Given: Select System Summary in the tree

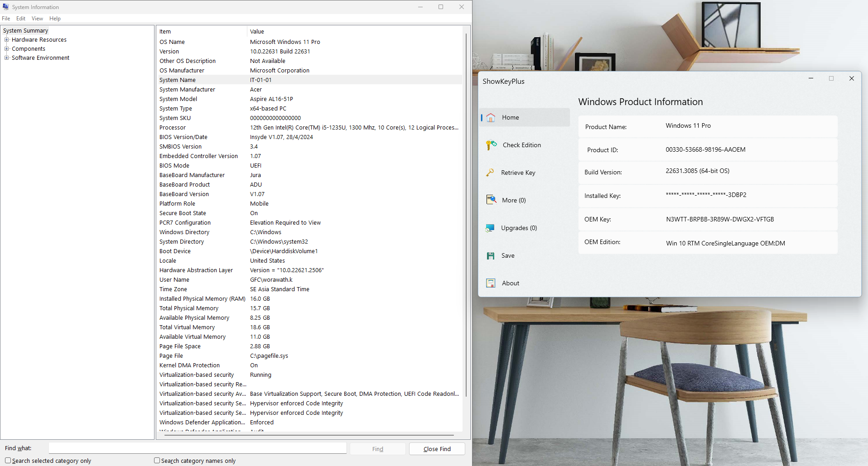Looking at the screenshot, I should point(25,31).
